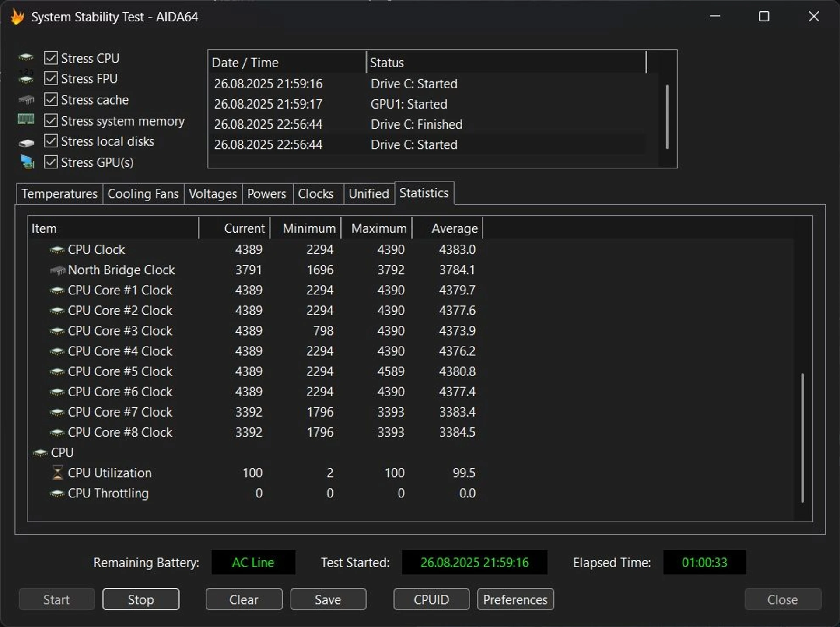
Task: Click the Current column header
Action: [x=235, y=228]
